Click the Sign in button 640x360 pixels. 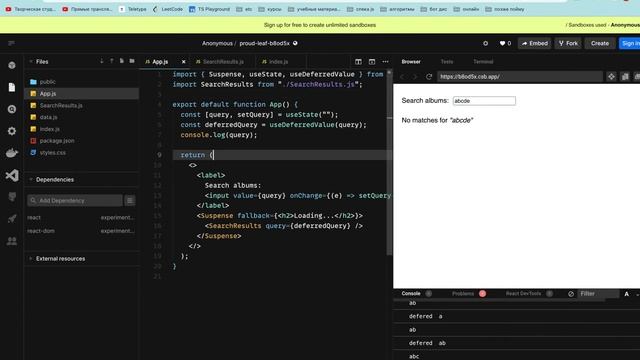click(x=630, y=43)
